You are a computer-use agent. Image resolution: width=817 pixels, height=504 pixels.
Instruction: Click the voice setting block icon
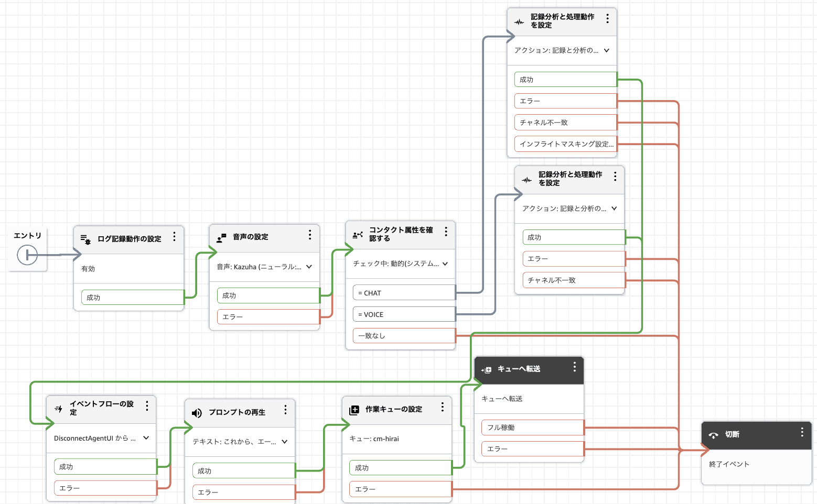click(x=221, y=238)
